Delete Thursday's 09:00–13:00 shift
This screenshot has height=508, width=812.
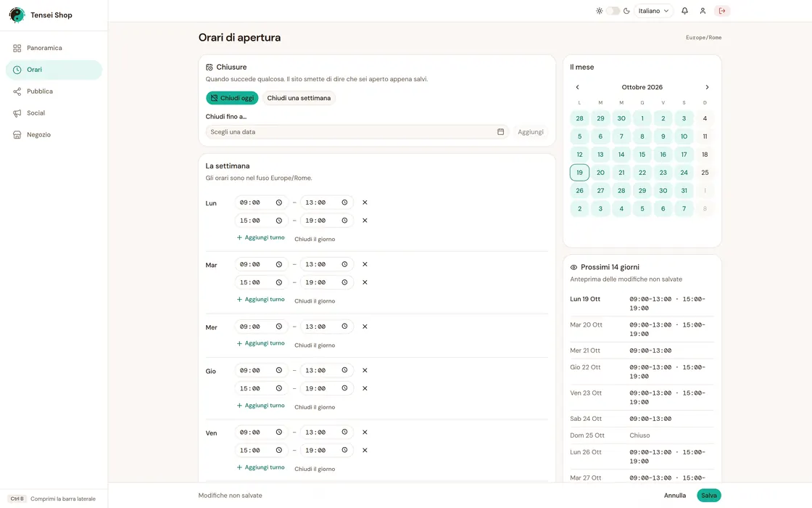[x=365, y=371]
